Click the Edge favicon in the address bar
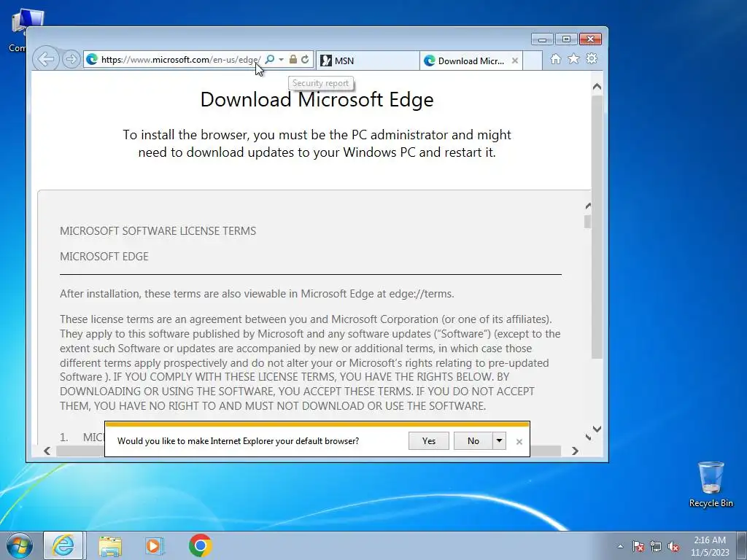 [92, 60]
